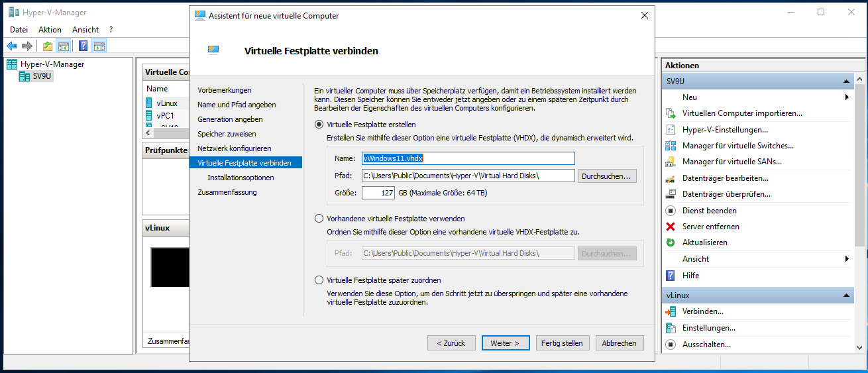
Task: Click the Aktionen pane scrollbar down arrow
Action: 860,347
